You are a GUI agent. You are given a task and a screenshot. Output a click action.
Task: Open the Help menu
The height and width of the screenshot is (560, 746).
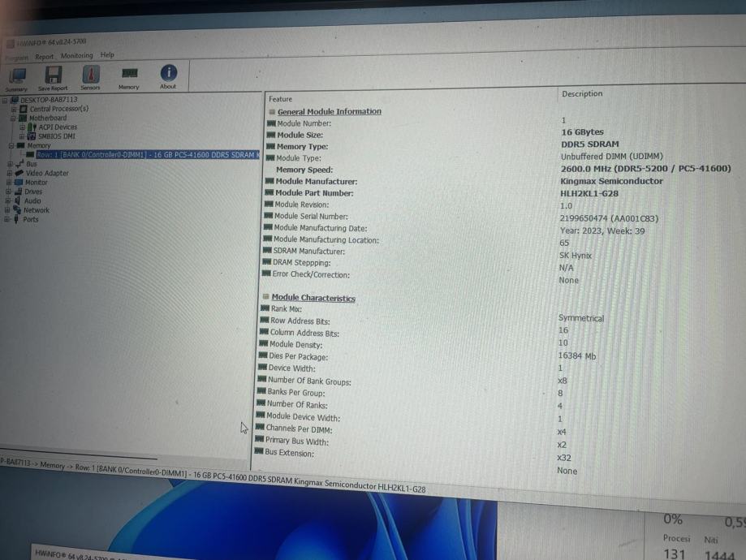(107, 54)
